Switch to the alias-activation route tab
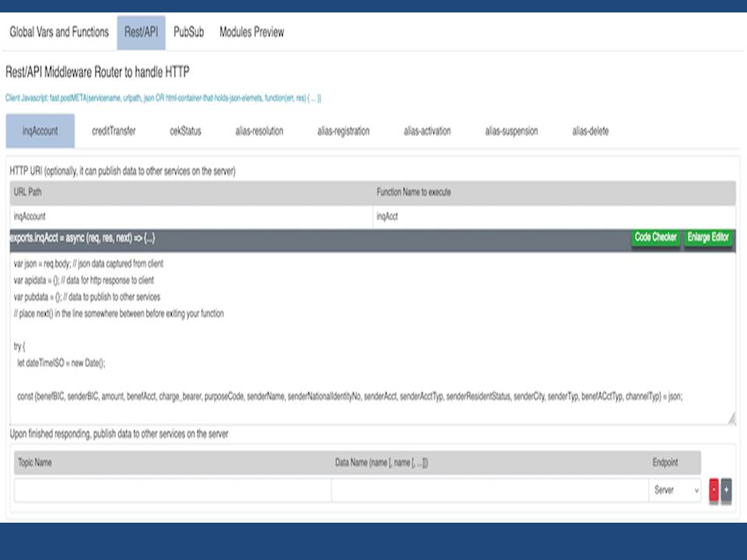Image resolution: width=747 pixels, height=560 pixels. 427,131
